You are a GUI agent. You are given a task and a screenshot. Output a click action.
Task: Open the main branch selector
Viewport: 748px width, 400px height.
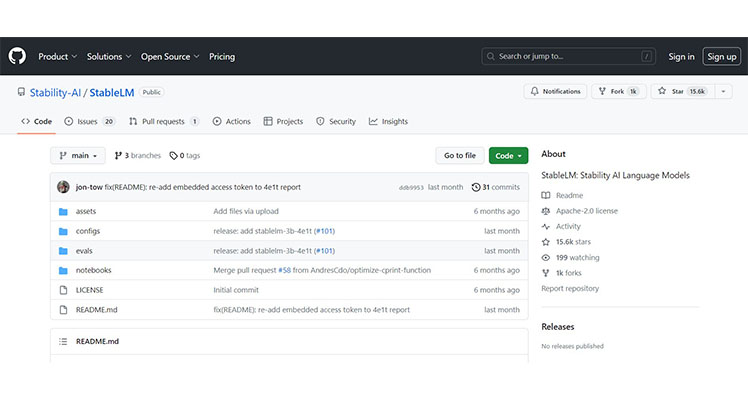pos(78,155)
